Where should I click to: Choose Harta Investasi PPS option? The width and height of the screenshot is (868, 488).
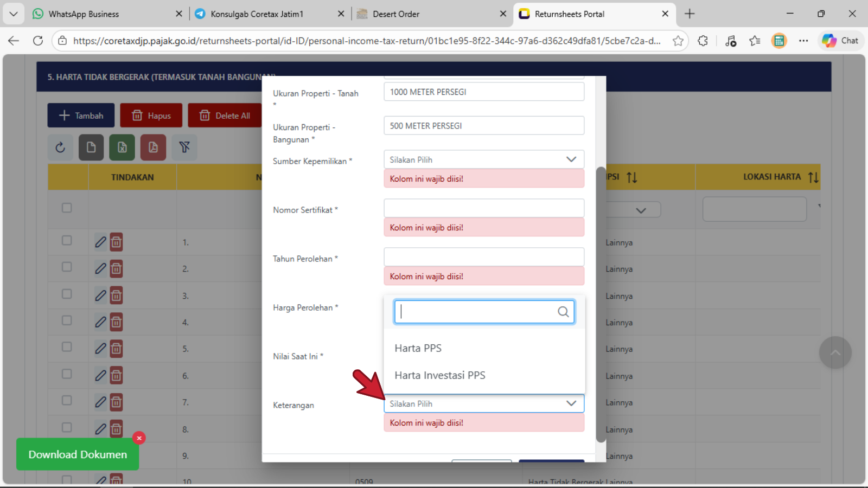[440, 375]
